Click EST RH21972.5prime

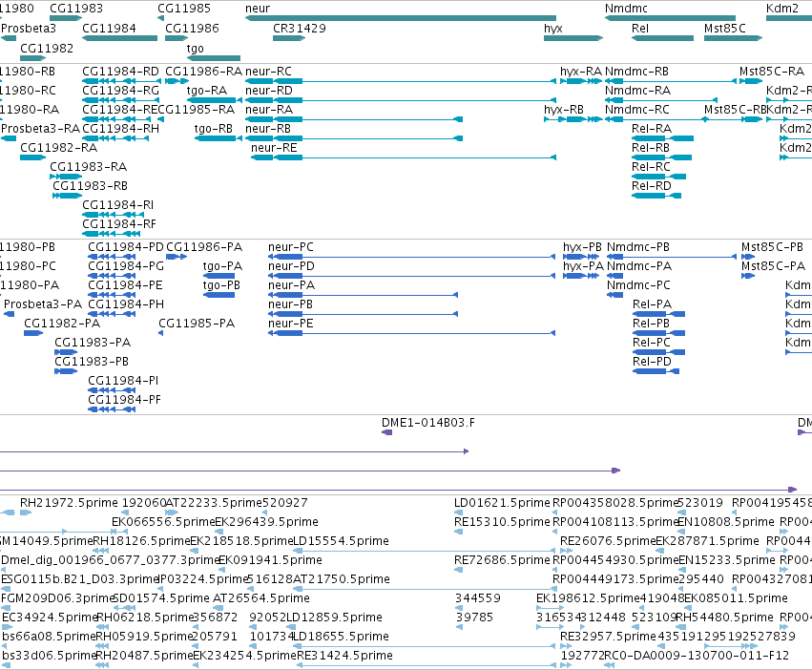[x=69, y=503]
